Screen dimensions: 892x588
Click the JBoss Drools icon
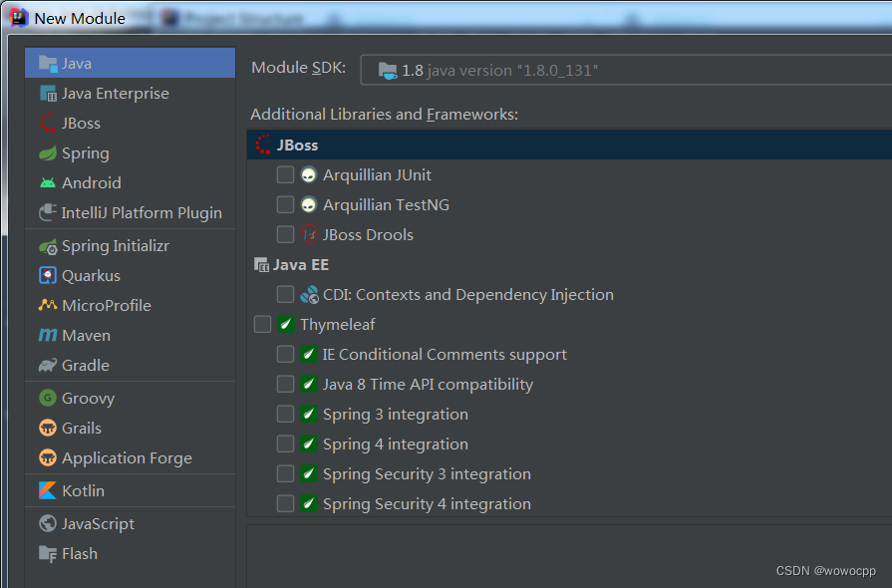[x=308, y=234]
